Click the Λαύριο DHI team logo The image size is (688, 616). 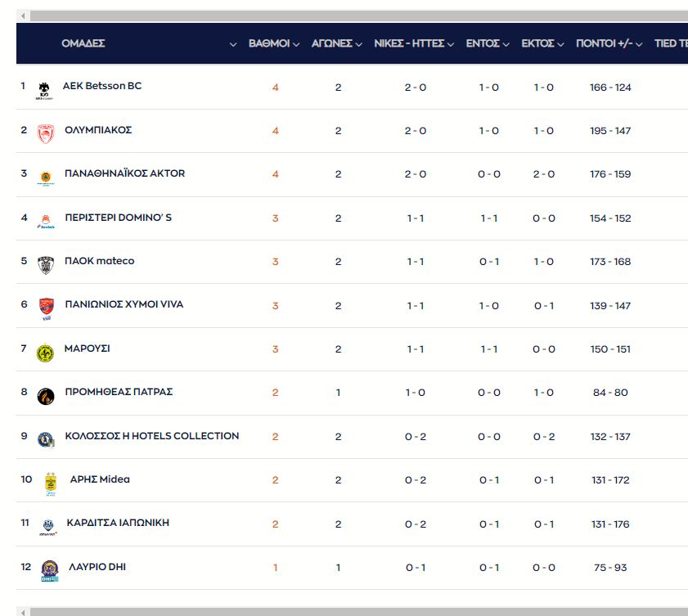pyautogui.click(x=49, y=571)
